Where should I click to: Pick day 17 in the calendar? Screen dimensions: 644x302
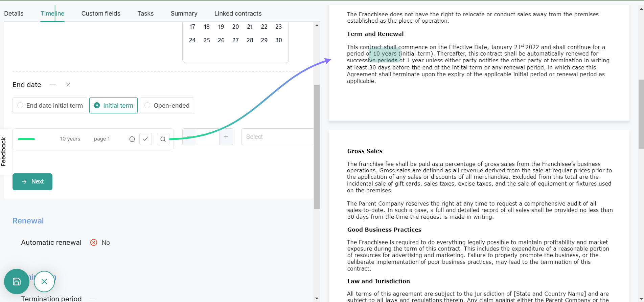click(x=192, y=27)
